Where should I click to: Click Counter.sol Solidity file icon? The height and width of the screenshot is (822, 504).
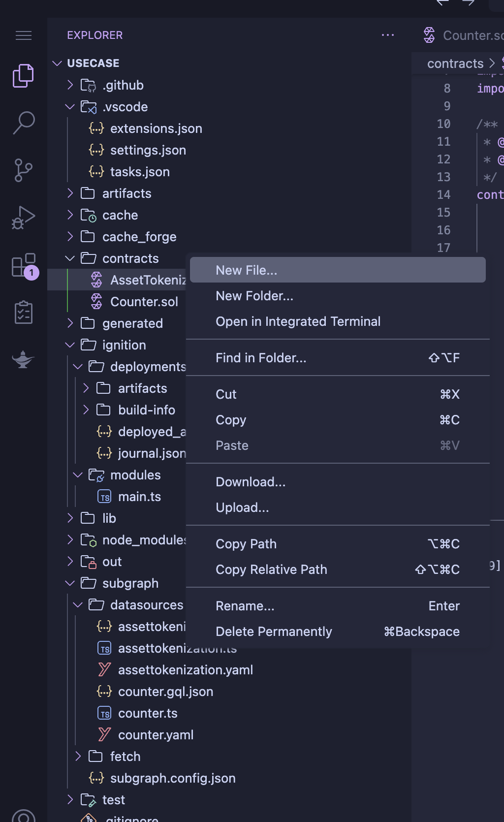(96, 302)
